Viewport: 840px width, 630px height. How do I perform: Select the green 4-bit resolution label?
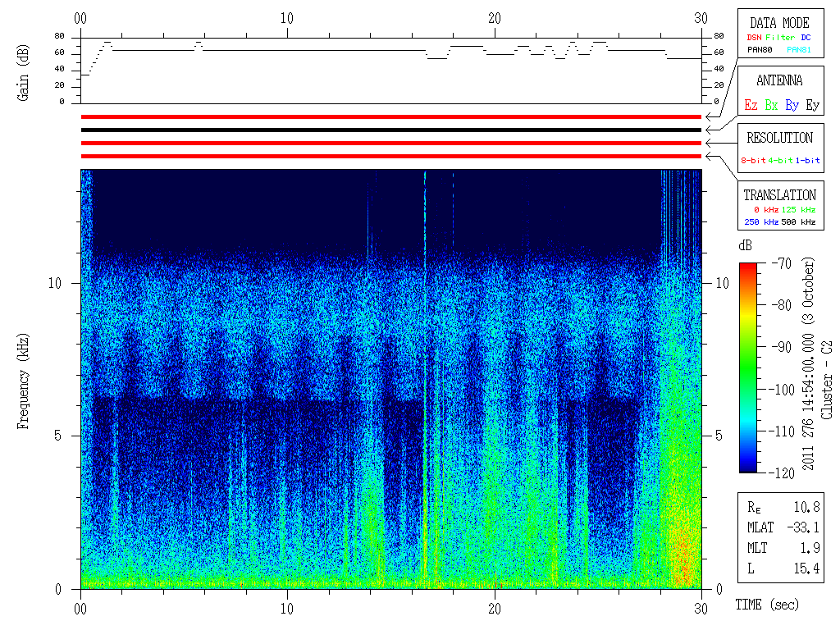780,160
